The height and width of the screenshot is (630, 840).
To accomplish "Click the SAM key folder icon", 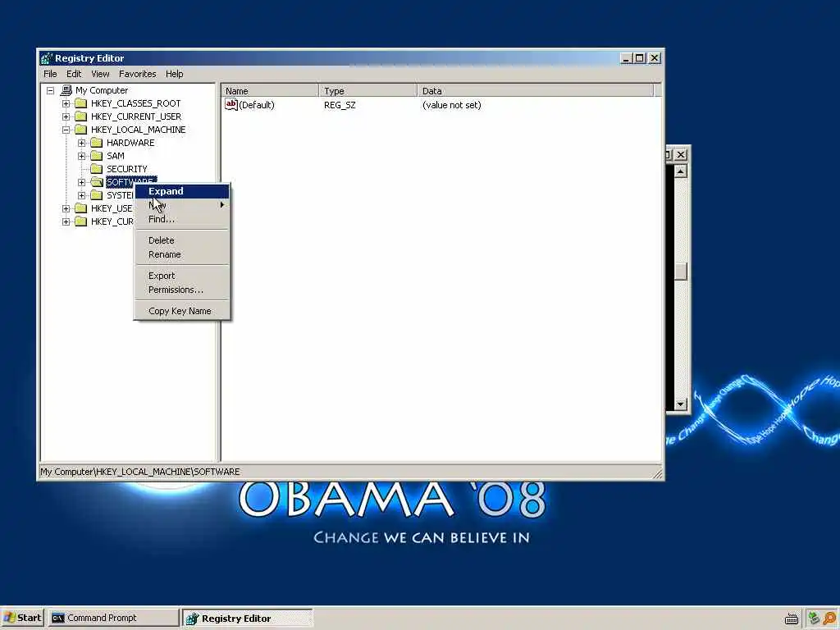I will 97,155.
